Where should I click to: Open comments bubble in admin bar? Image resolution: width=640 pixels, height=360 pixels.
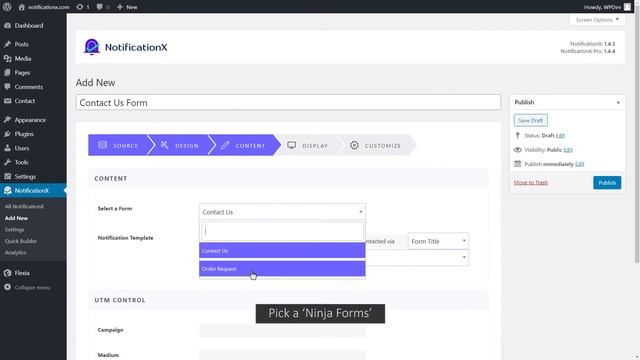pos(102,7)
